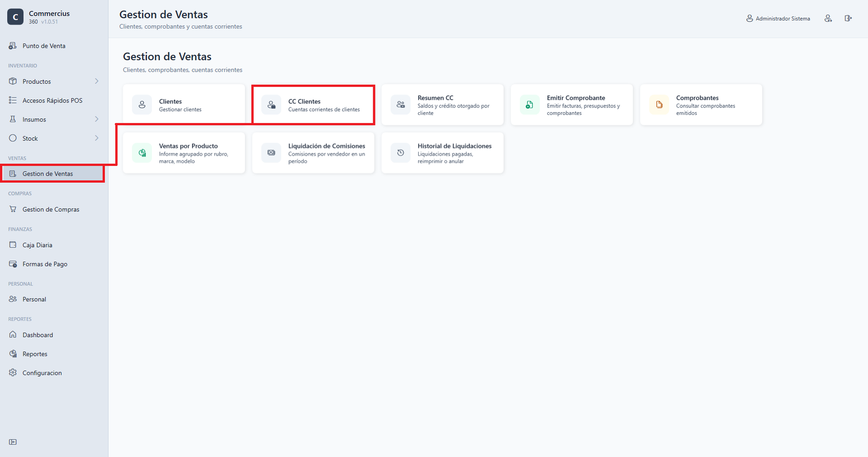Click the Ventas por Producto chart icon
The height and width of the screenshot is (457, 868).
(142, 153)
